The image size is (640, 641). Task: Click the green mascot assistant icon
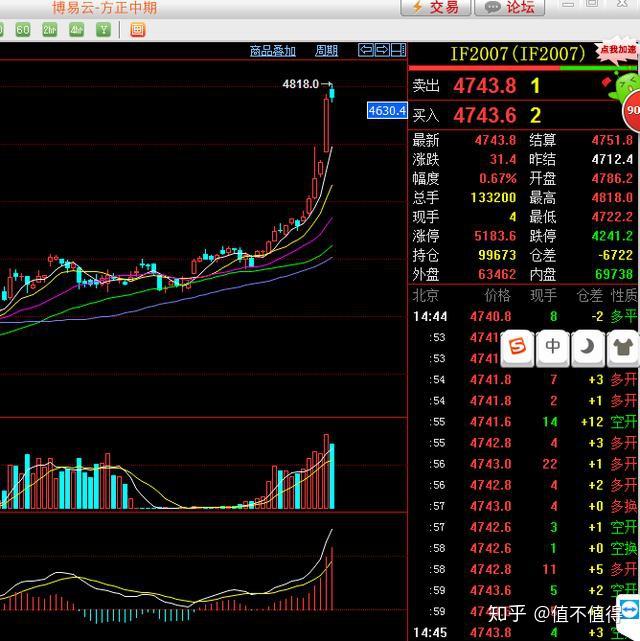coord(625,87)
